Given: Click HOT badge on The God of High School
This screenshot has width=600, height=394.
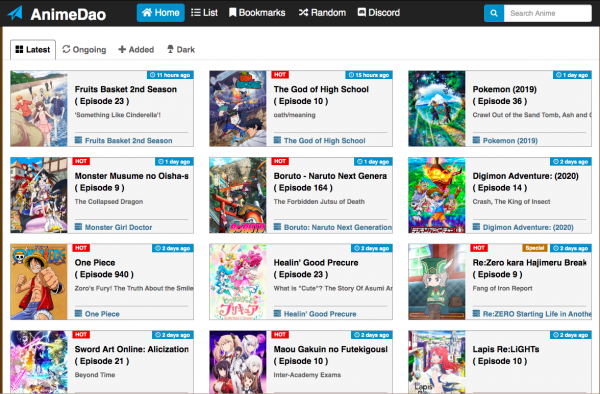Looking at the screenshot, I should (x=280, y=75).
